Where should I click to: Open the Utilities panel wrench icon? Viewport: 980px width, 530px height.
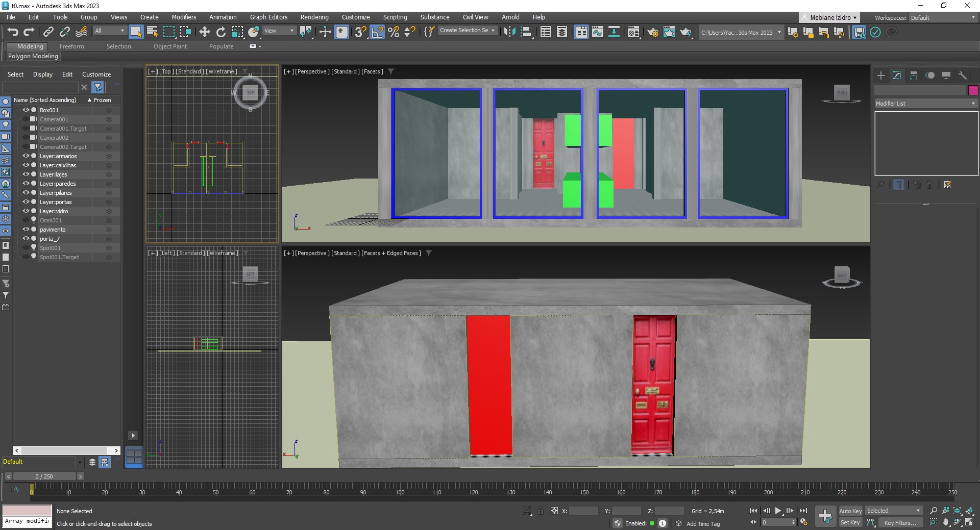pyautogui.click(x=963, y=75)
